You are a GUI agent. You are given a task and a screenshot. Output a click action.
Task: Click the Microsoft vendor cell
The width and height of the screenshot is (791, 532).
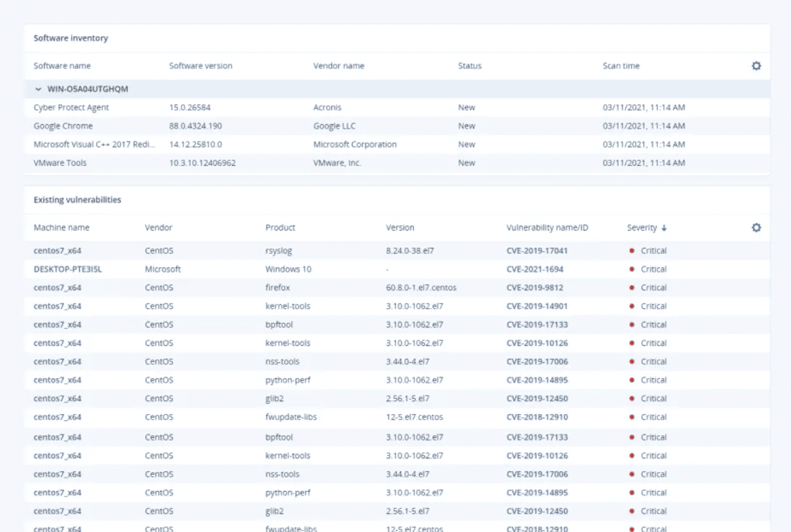[x=162, y=269]
